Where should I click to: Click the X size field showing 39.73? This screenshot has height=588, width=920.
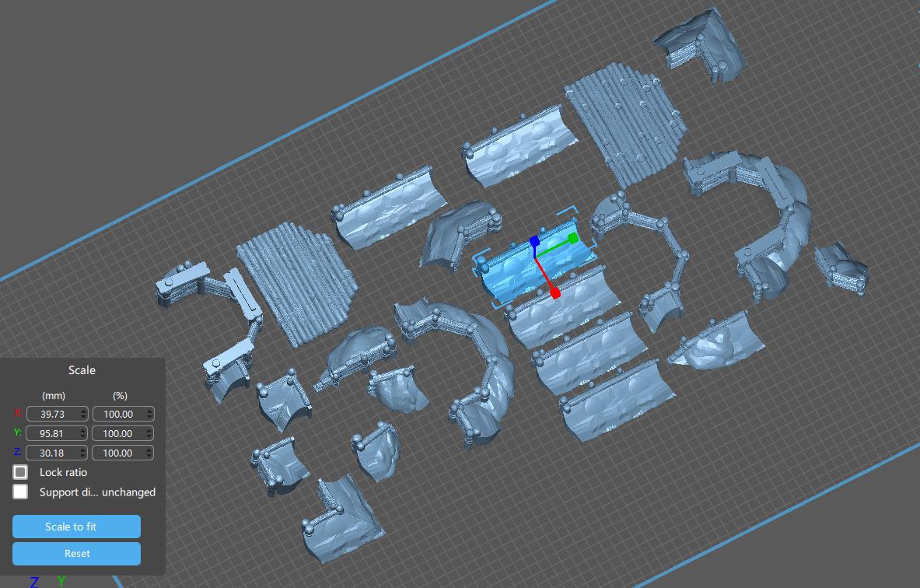pos(51,415)
